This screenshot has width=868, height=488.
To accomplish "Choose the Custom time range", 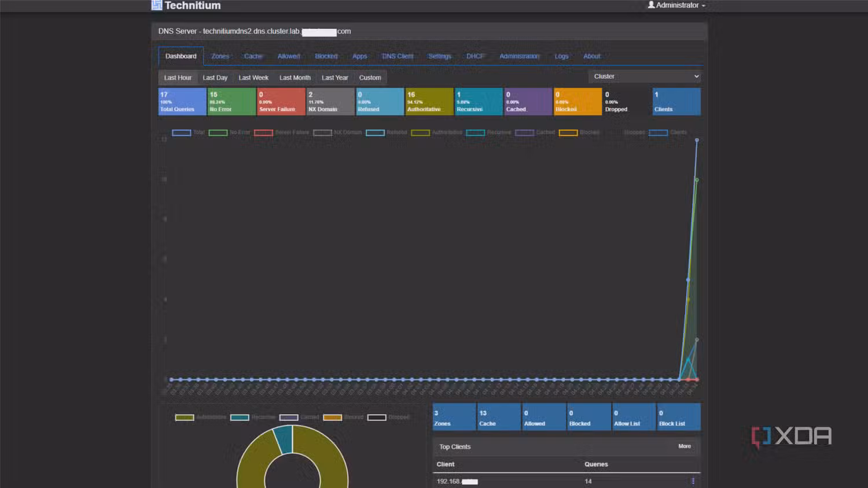I will point(370,77).
